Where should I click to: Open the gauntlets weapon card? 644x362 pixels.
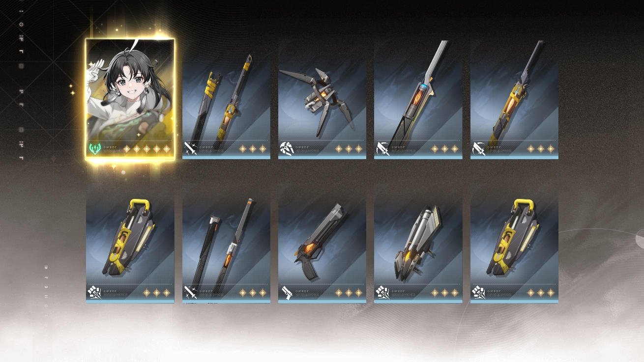click(x=322, y=99)
